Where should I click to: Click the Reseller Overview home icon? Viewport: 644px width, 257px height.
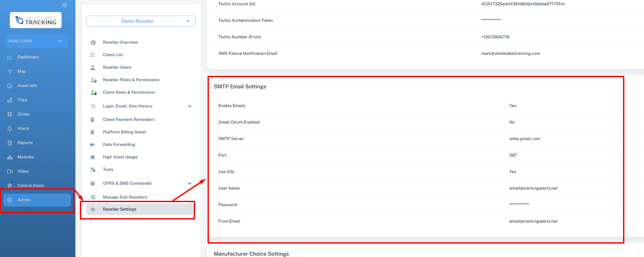click(x=93, y=42)
